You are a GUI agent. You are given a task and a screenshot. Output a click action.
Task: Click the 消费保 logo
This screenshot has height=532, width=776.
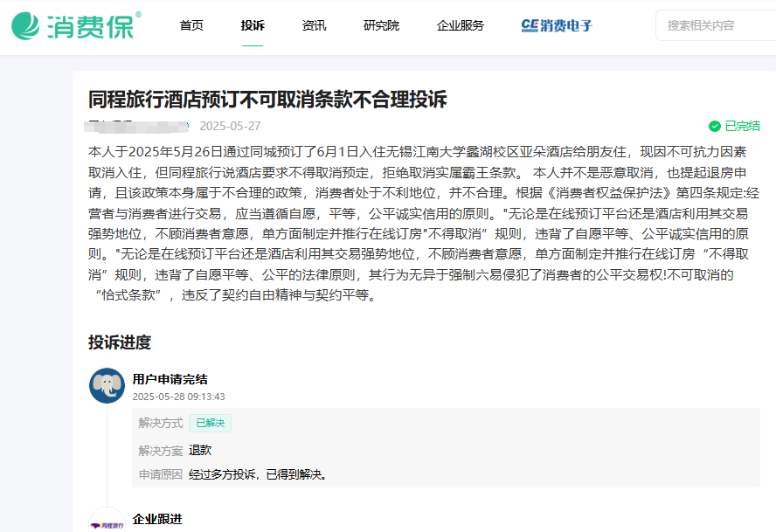[x=76, y=25]
